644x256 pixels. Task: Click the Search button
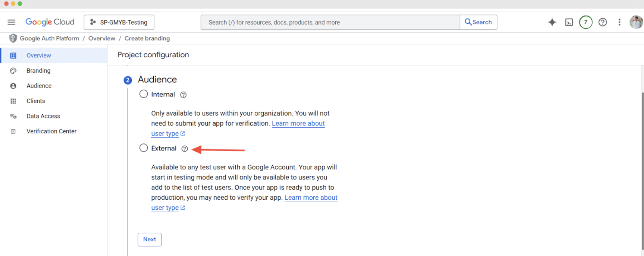pos(479,22)
